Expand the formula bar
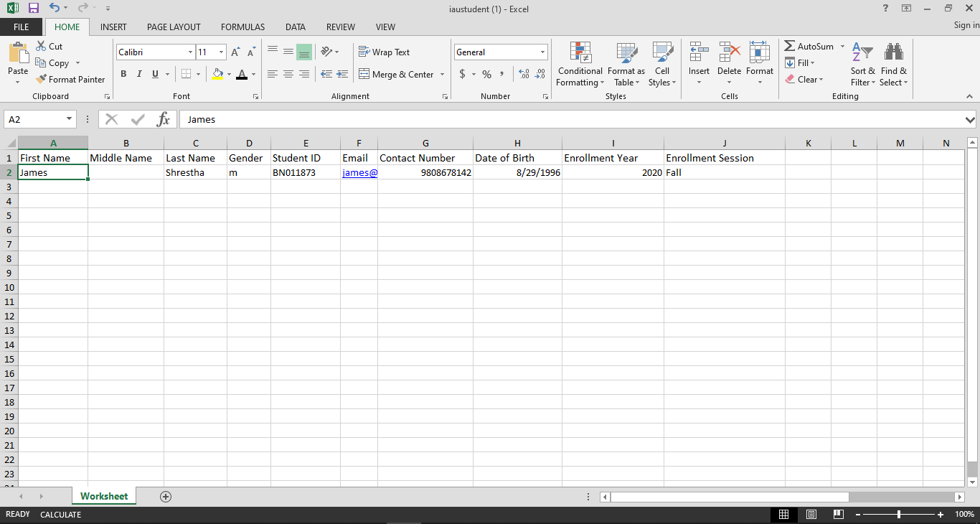Screen dimensions: 980x524 970,120
